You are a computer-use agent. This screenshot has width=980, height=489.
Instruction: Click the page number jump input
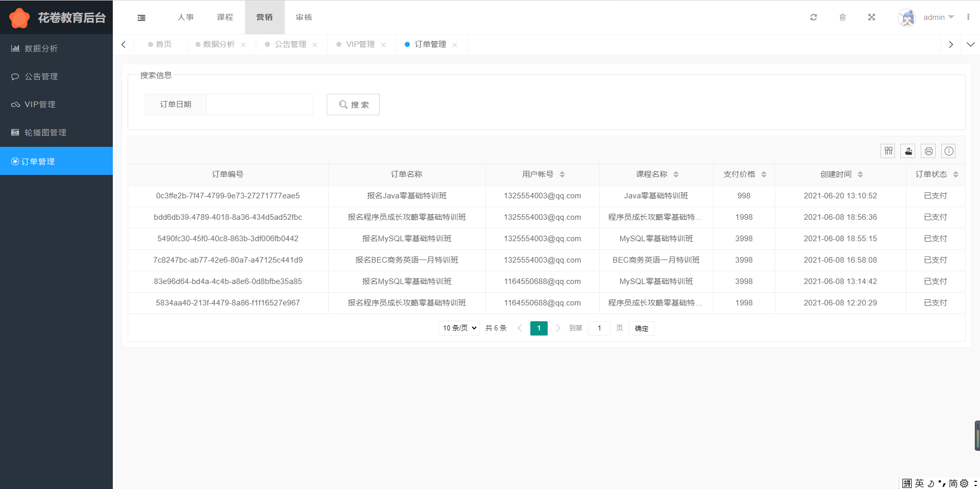(599, 328)
